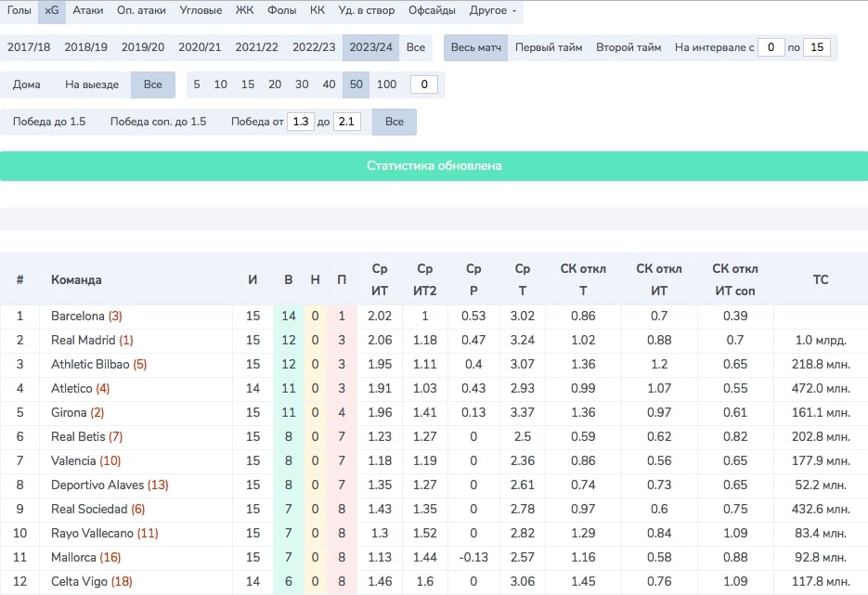Screen dimensions: 868x595
Task: Open Valencia team link
Action: coord(73,460)
